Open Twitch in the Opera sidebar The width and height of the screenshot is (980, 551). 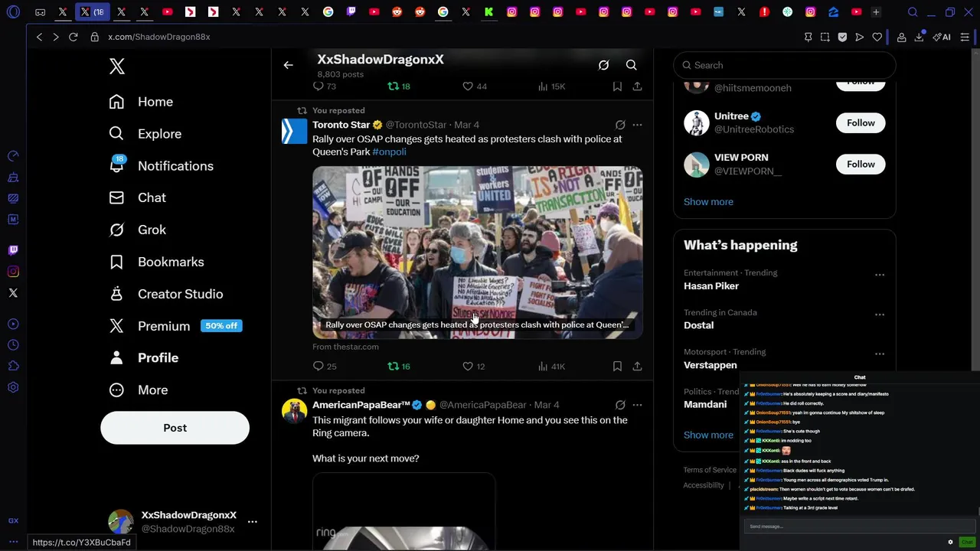pos(13,250)
